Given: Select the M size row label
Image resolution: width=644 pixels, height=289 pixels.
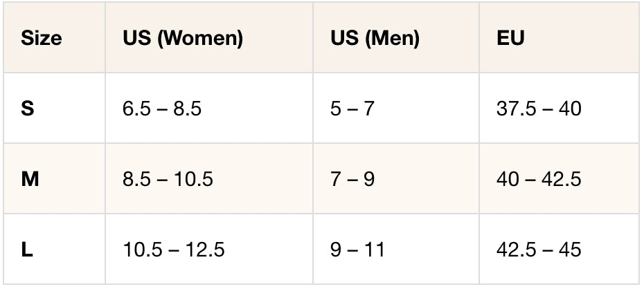Looking at the screenshot, I should pos(30,179).
